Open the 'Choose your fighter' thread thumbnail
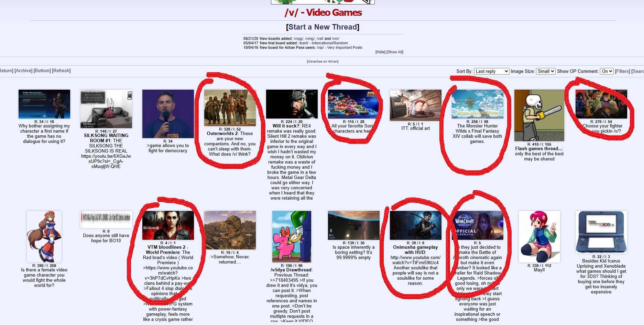Screen dimensions: 644x325 [x=601, y=104]
